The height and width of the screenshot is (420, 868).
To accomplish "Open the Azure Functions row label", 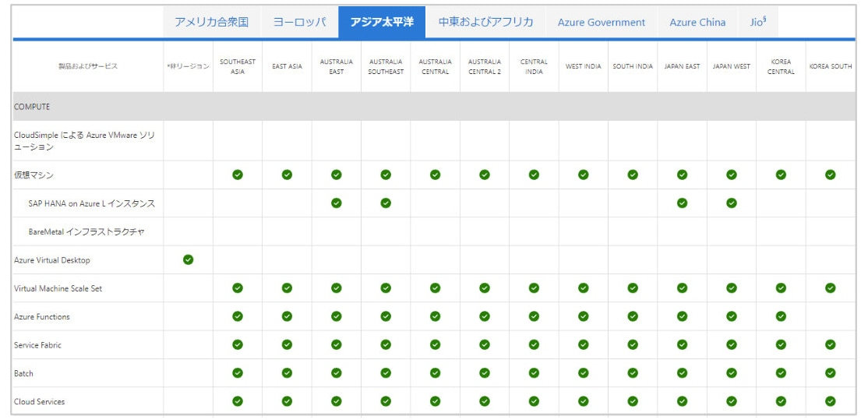I will (x=42, y=316).
